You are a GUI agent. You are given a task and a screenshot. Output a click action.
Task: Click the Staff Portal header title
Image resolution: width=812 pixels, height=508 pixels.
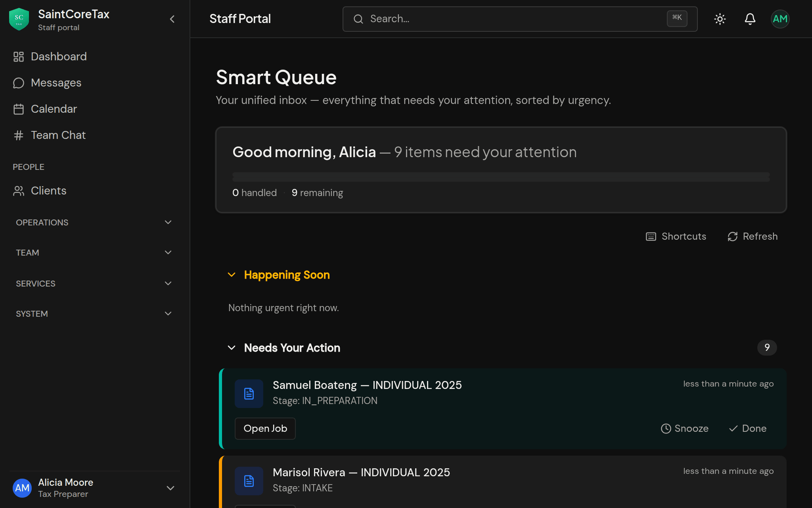point(240,19)
